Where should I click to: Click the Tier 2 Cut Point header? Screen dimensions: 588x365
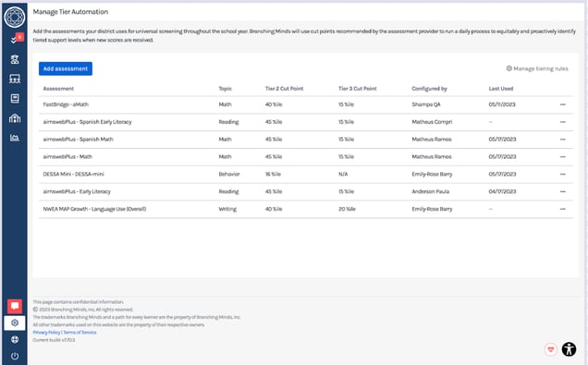[284, 89]
